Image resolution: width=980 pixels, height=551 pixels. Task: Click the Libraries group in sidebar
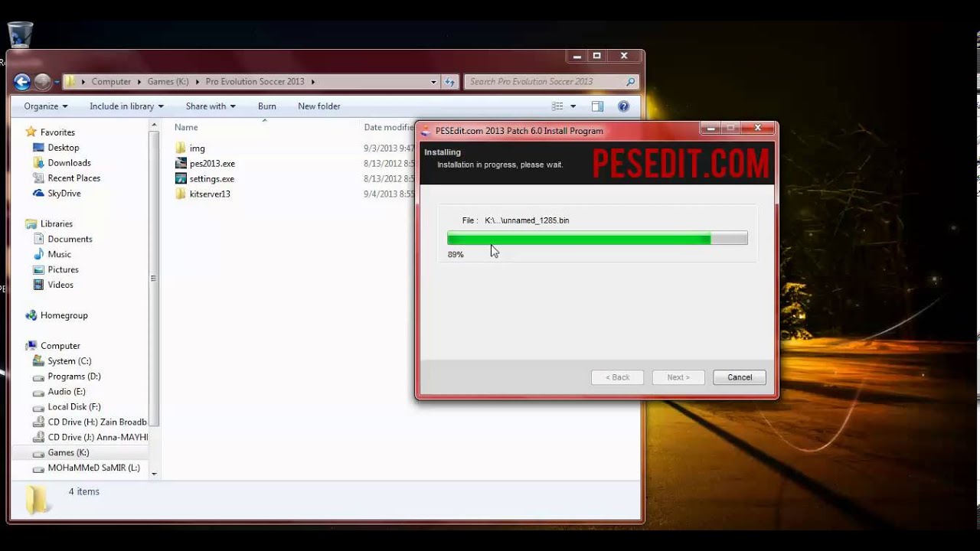[57, 223]
